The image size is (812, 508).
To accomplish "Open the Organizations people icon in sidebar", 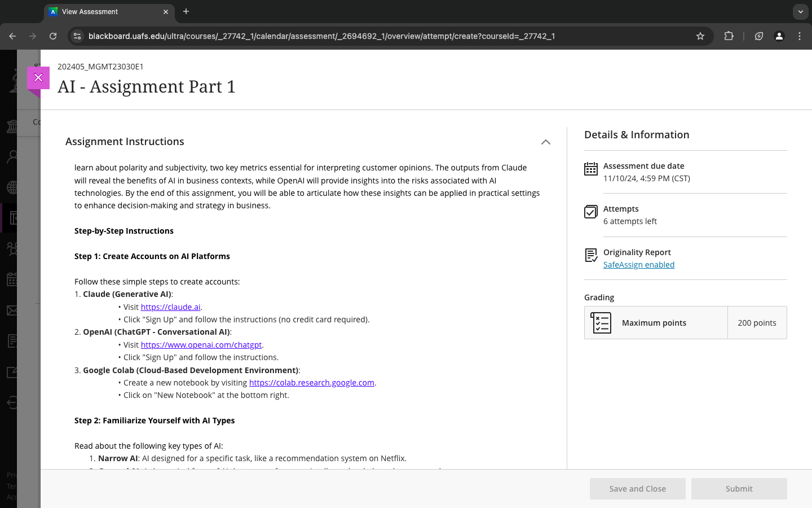I will tap(12, 248).
